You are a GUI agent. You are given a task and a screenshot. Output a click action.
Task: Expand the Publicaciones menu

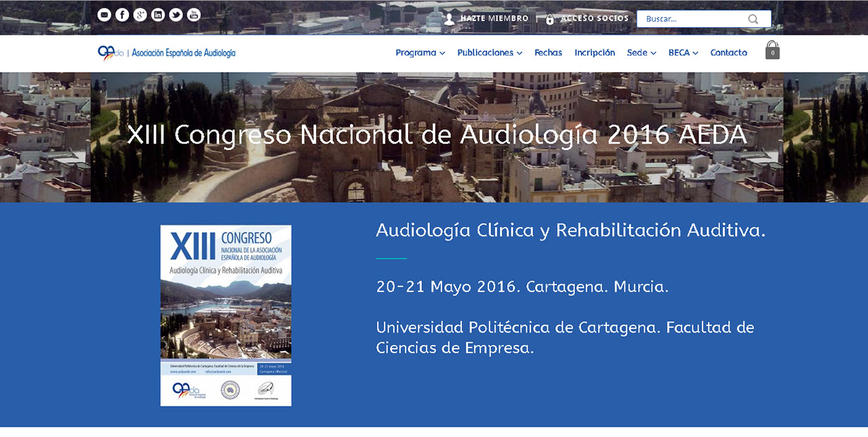(490, 53)
